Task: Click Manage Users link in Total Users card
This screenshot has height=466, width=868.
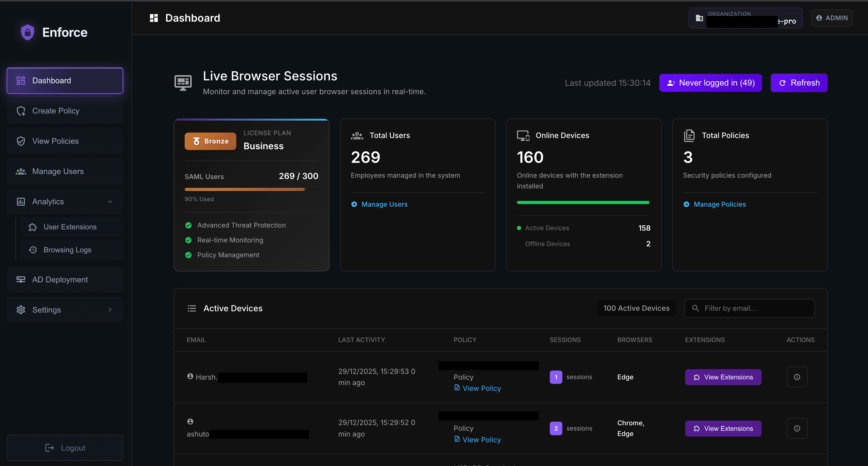Action: [384, 204]
